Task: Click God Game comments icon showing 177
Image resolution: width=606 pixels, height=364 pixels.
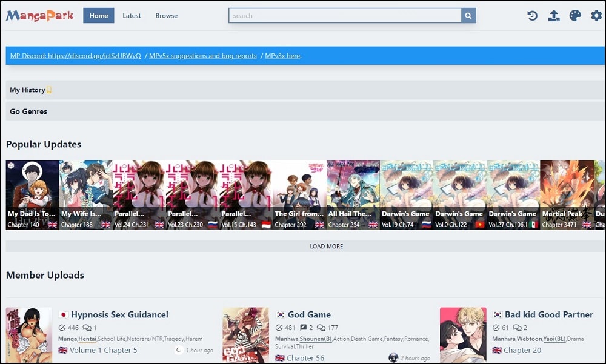Action: [x=321, y=328]
